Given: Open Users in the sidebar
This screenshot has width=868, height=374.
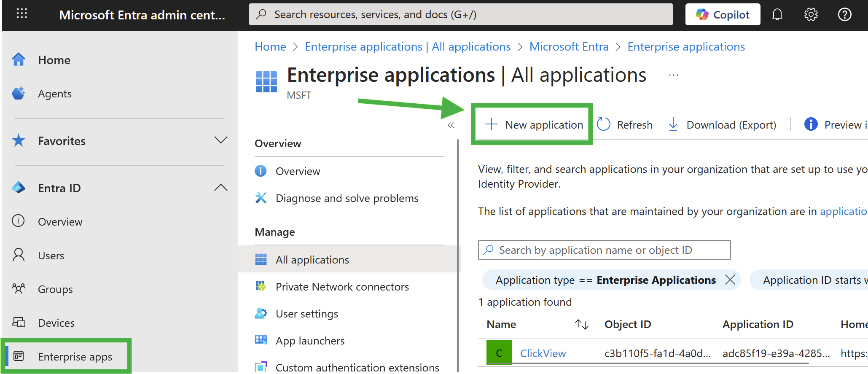Looking at the screenshot, I should point(51,256).
